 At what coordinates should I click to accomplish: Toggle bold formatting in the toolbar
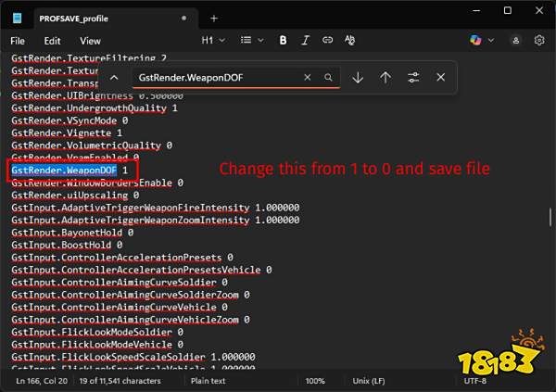click(x=282, y=41)
